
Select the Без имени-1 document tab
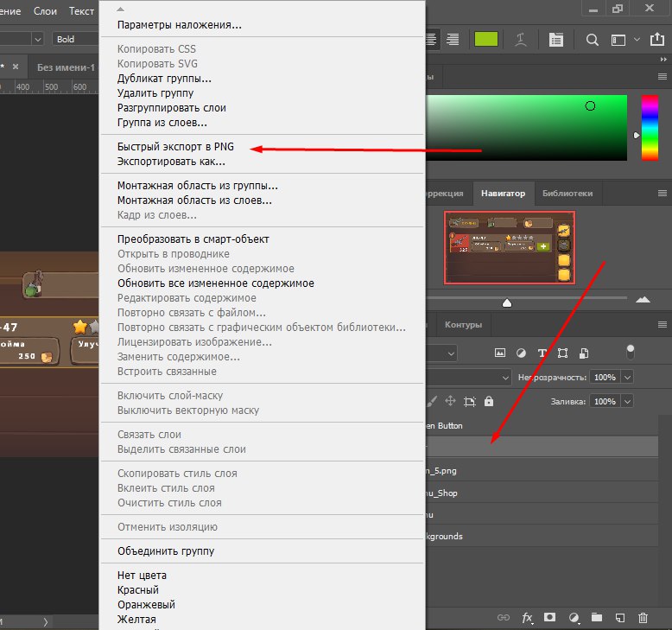[66, 67]
